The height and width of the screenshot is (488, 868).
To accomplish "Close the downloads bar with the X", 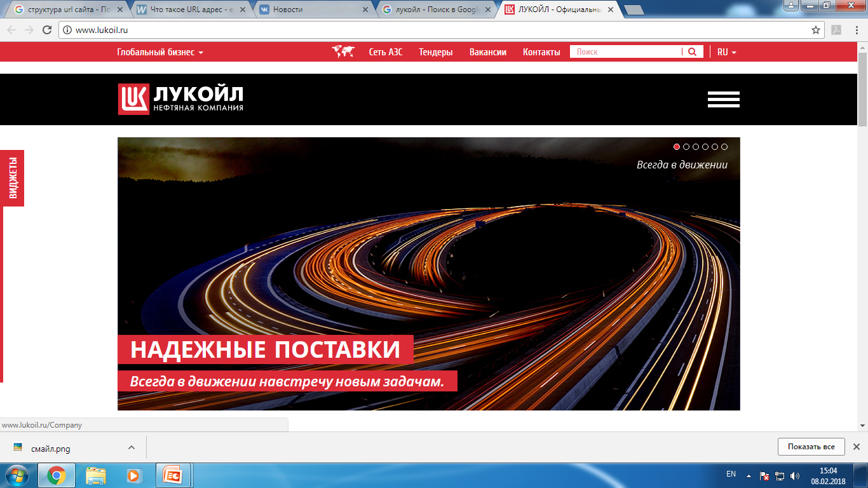I will (x=856, y=447).
